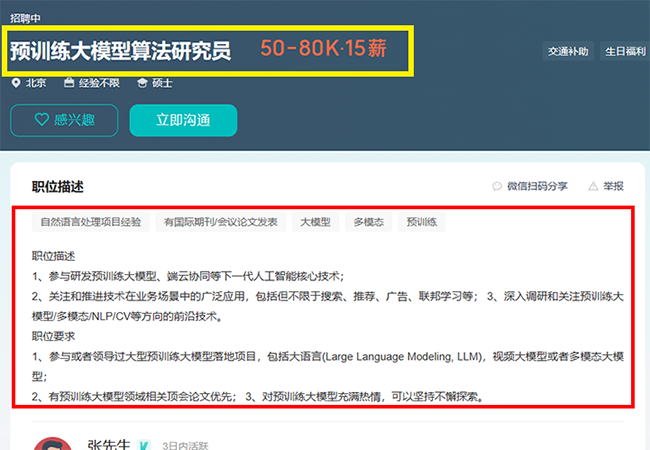
Task: Click the heart icon in 感兴趣
Action: click(x=41, y=120)
